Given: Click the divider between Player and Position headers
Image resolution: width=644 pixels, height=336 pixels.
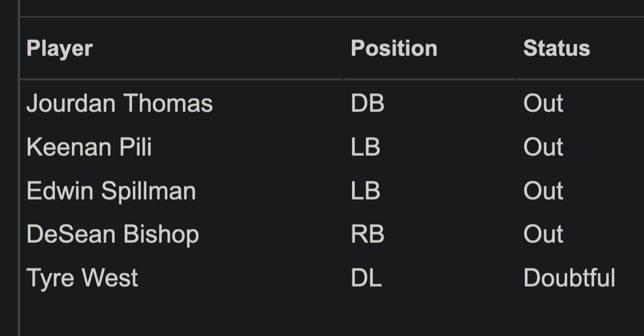Looking at the screenshot, I should point(344,48).
